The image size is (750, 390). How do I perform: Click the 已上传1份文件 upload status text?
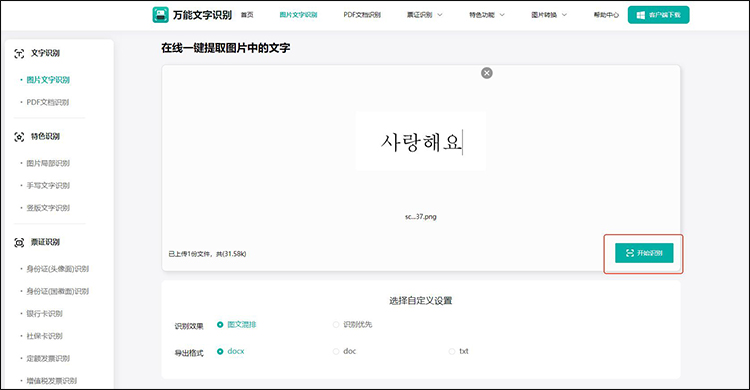(207, 254)
